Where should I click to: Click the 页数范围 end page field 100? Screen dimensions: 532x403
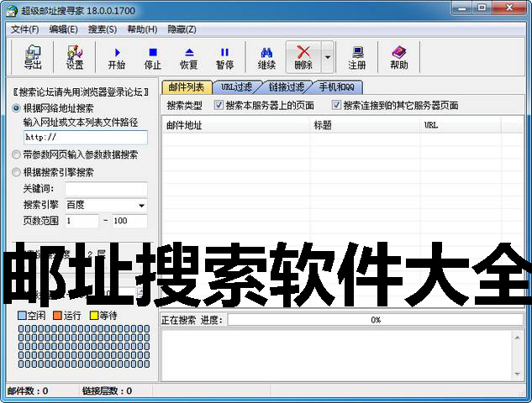(129, 221)
